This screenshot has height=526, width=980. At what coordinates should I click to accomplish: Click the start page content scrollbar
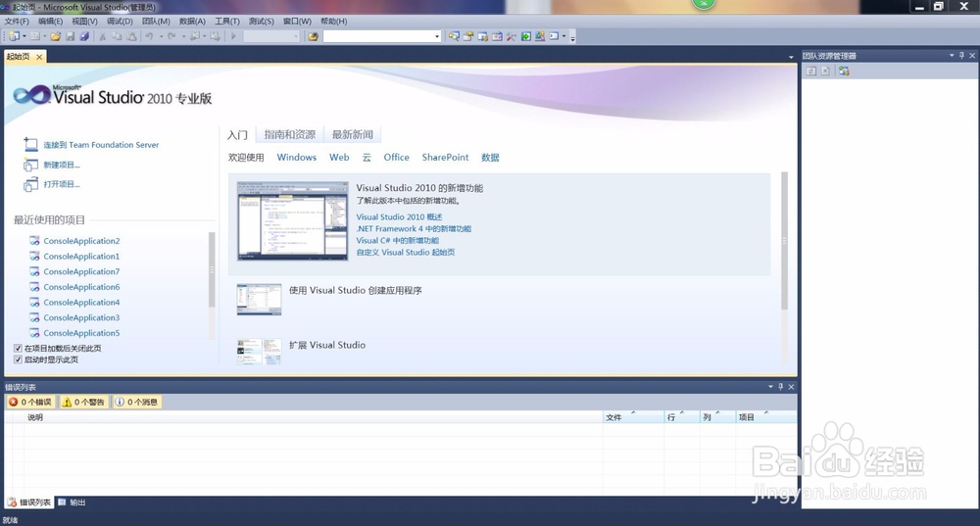784,241
